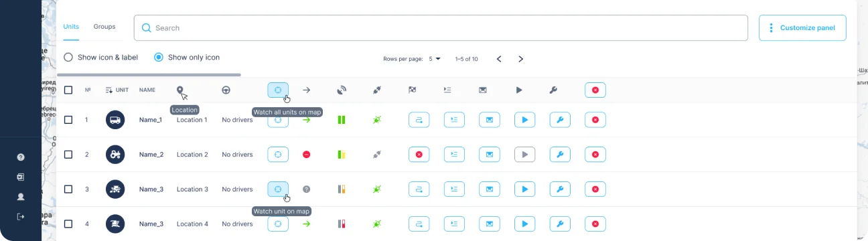
Task: Click into the Search field
Action: 441,28
